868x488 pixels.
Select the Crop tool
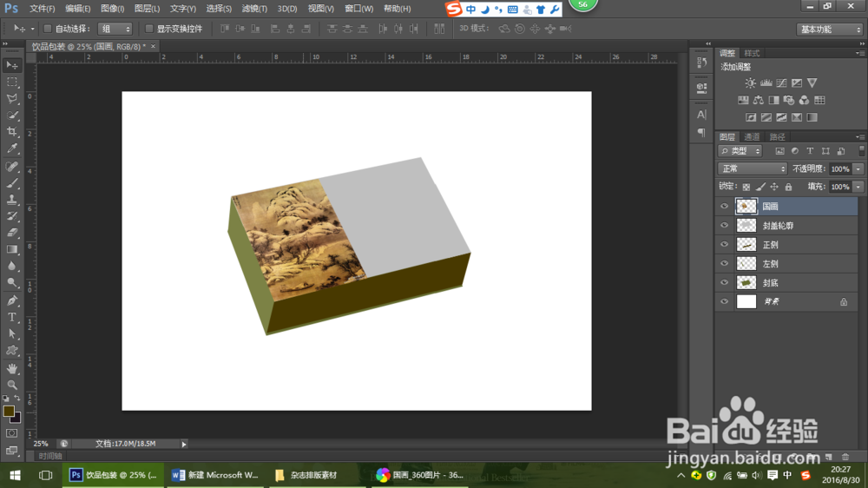[11, 132]
